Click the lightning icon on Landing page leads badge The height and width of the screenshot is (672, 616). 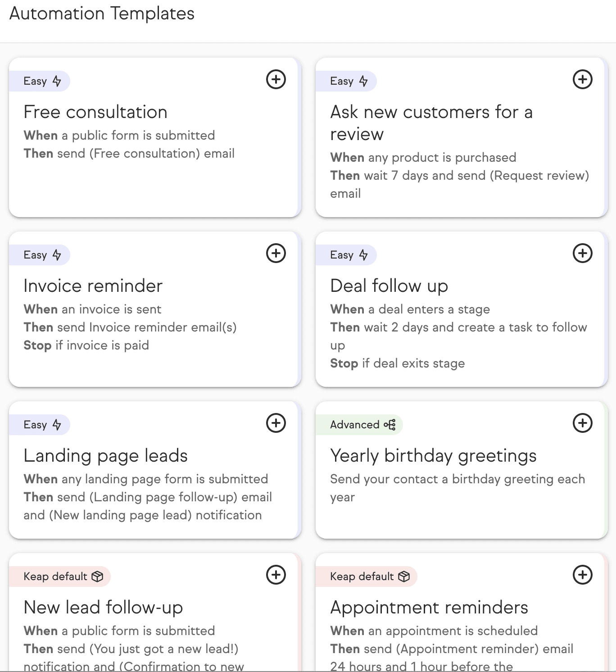(57, 424)
